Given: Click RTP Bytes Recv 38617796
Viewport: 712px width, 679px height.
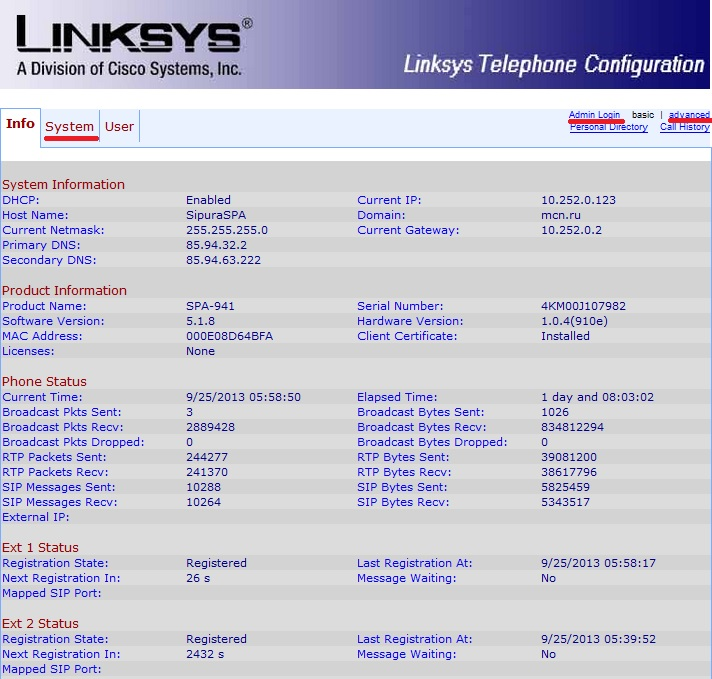Looking at the screenshot, I should [569, 471].
